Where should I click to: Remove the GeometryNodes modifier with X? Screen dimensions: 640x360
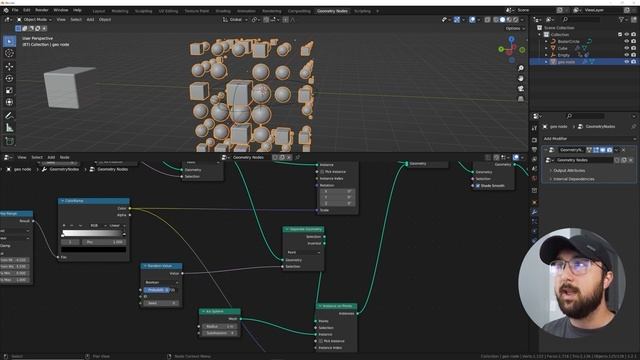click(x=623, y=150)
